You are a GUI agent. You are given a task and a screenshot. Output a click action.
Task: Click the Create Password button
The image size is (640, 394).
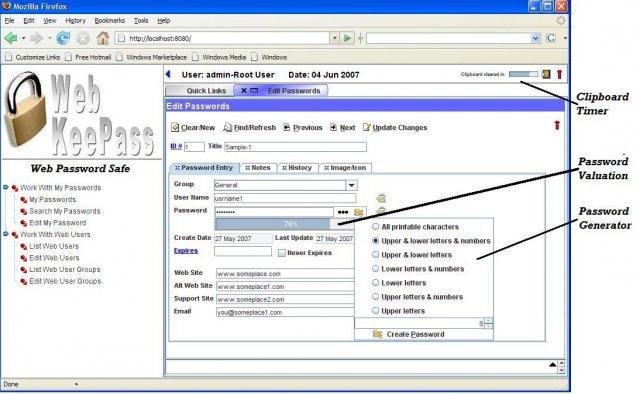point(424,334)
